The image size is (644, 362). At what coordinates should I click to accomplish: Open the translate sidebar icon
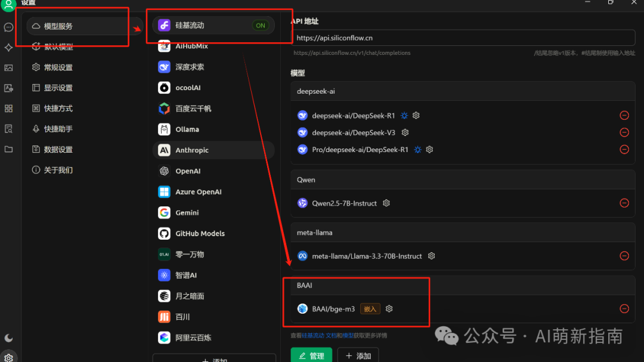8,88
